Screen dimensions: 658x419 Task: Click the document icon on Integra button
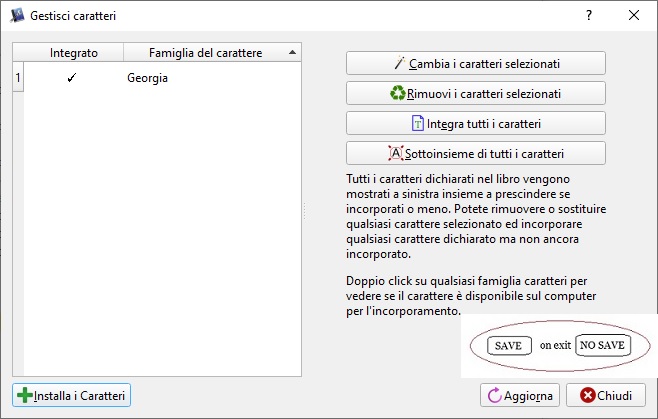pos(418,123)
